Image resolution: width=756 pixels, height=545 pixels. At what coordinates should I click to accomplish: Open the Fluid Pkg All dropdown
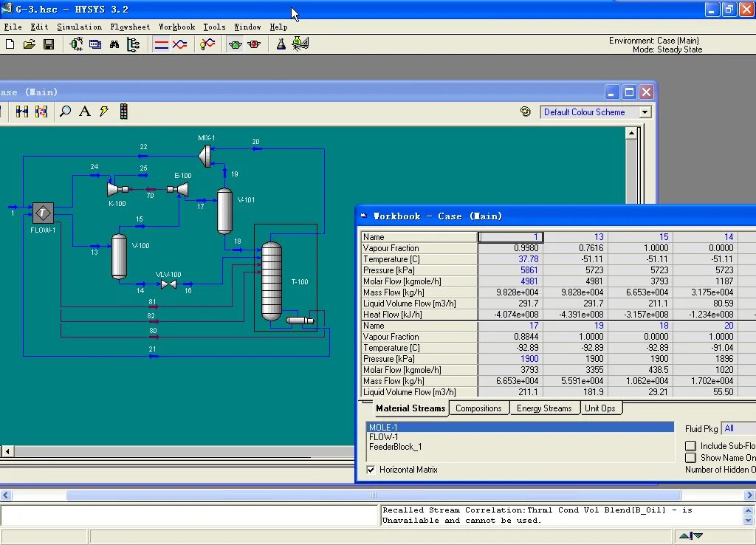pos(738,428)
